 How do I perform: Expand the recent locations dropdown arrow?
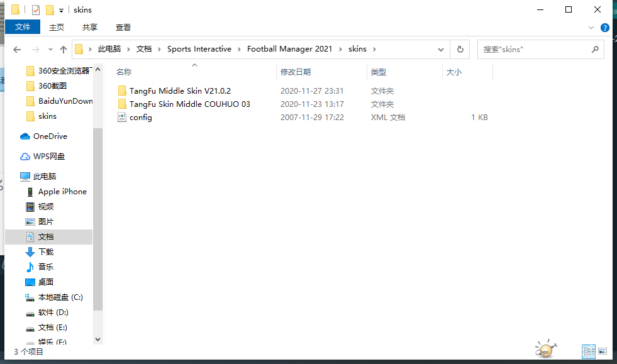point(50,50)
